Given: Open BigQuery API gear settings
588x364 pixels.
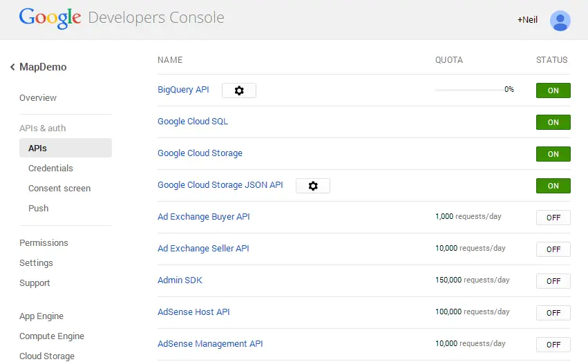Looking at the screenshot, I should click(x=239, y=90).
